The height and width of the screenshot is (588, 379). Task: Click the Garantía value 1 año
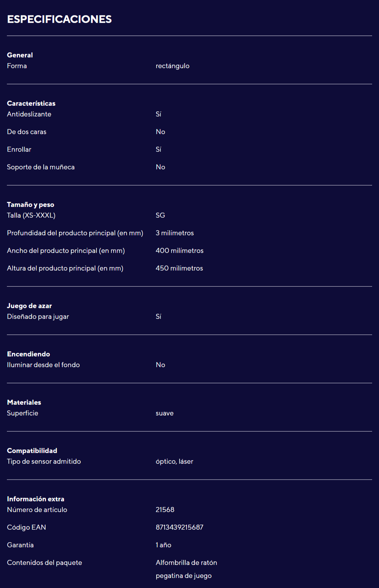pyautogui.click(x=163, y=545)
